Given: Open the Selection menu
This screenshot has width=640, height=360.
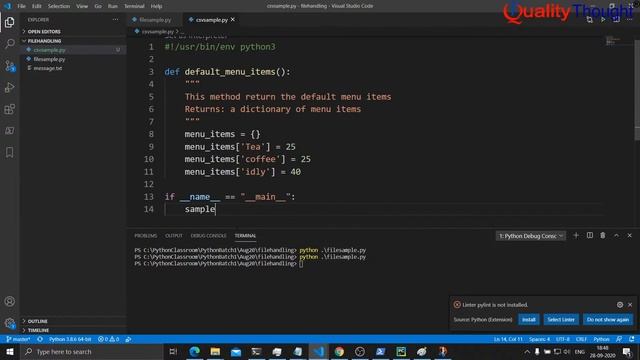Looking at the screenshot, I should point(59,6).
